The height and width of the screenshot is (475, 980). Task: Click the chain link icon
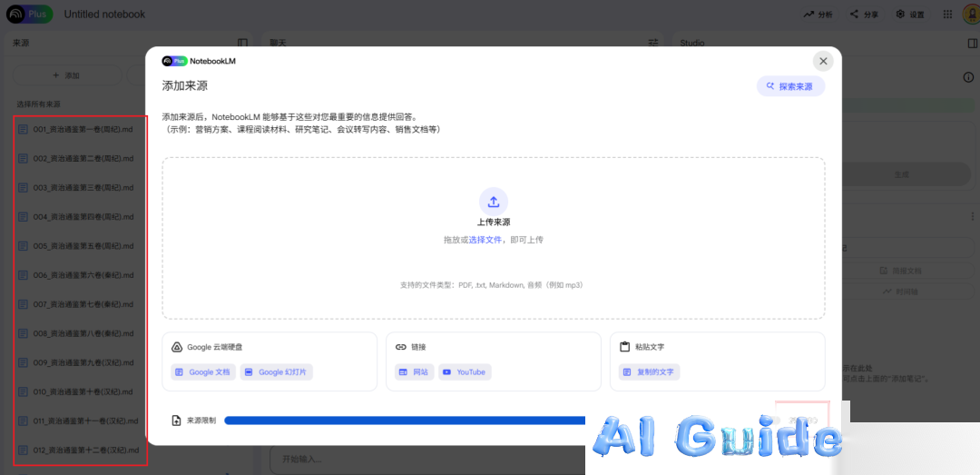tap(401, 347)
